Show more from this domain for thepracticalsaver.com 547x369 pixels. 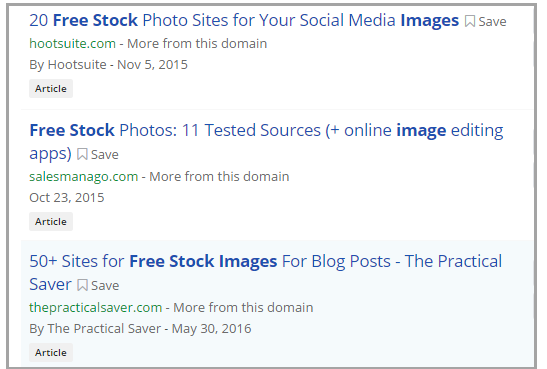(243, 308)
